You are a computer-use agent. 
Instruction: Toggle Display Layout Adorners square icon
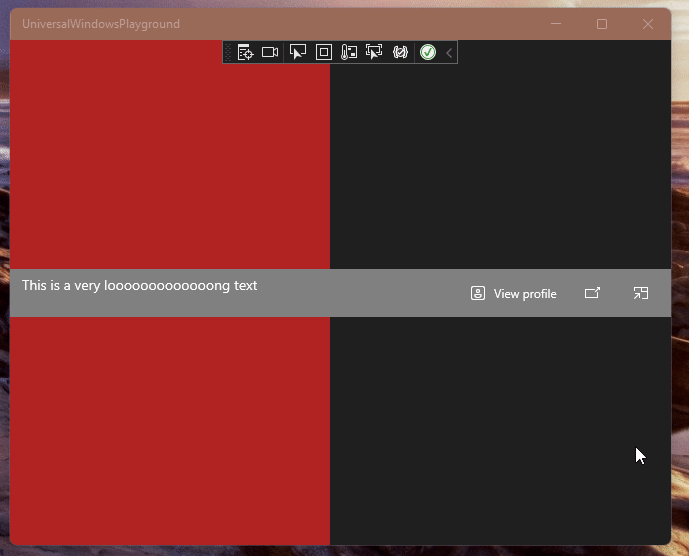click(324, 52)
